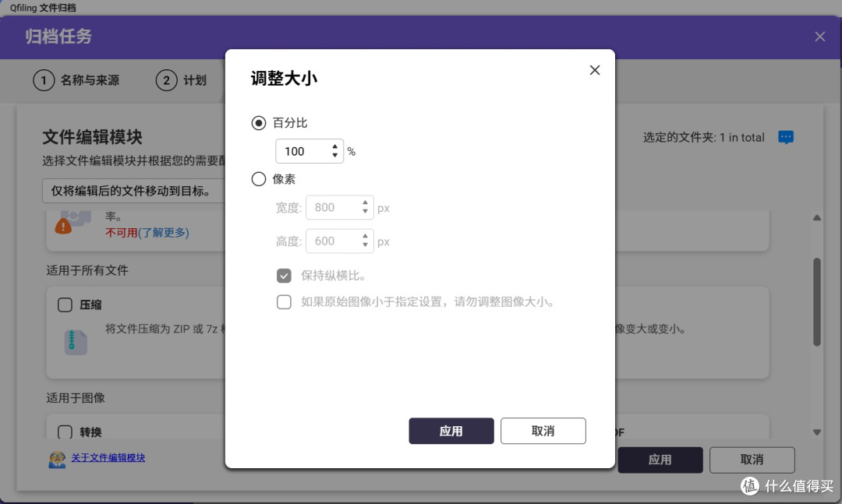
Task: Click the 适用于所有文件 section label
Action: point(87,270)
